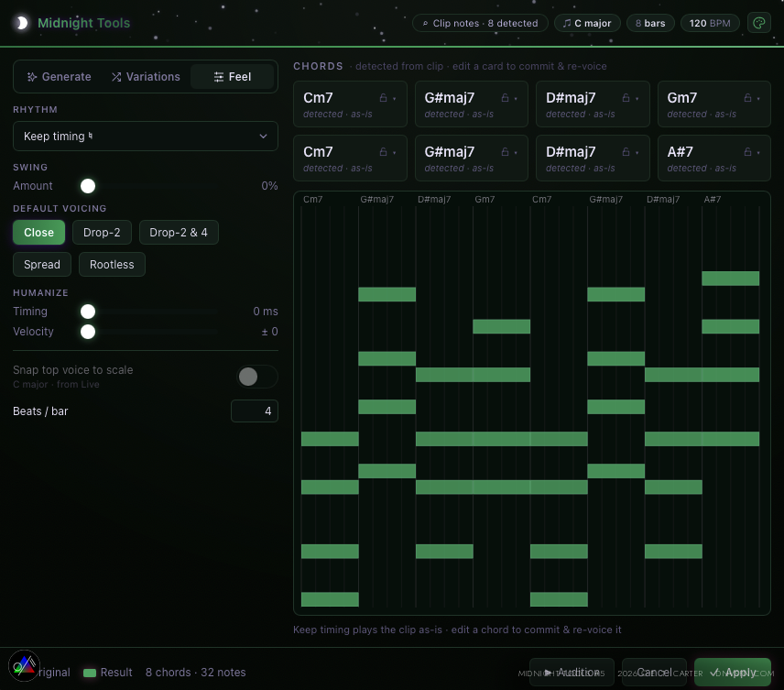Switch to the Feel tab

coord(233,77)
